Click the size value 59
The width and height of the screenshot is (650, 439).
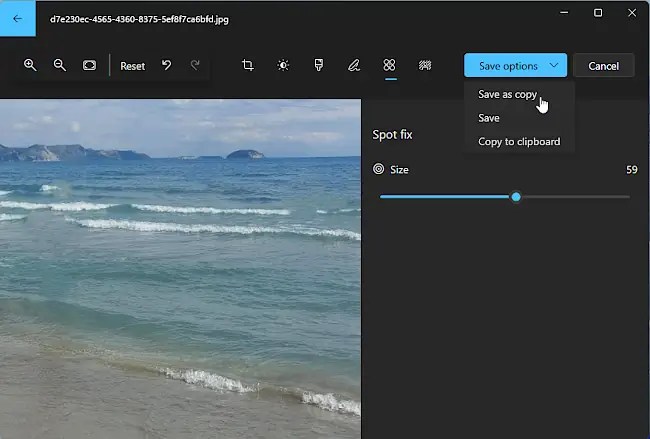click(632, 170)
